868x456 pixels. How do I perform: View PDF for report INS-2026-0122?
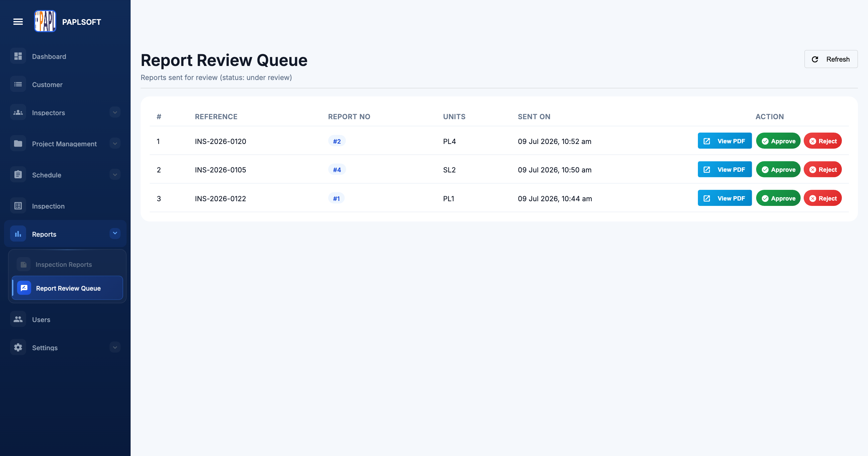724,198
